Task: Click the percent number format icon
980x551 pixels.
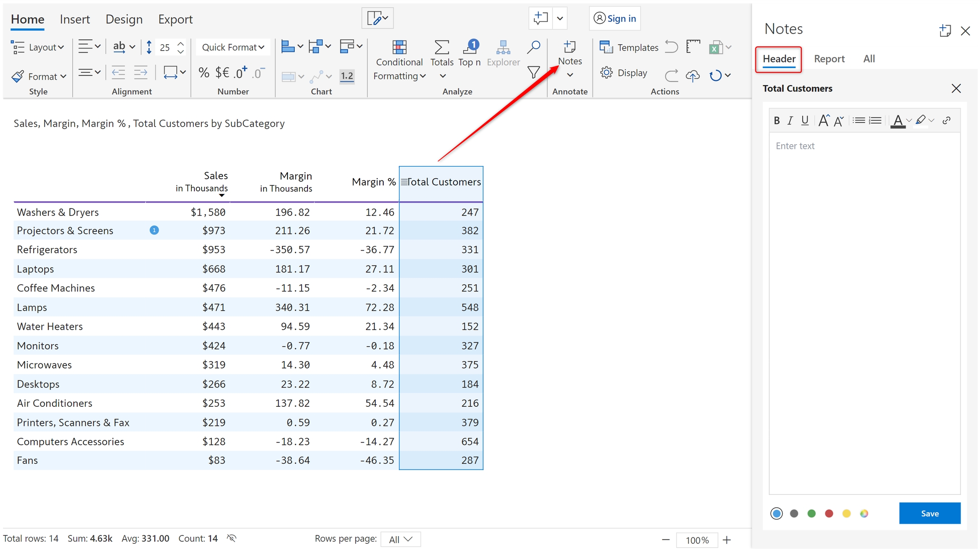Action: tap(204, 73)
